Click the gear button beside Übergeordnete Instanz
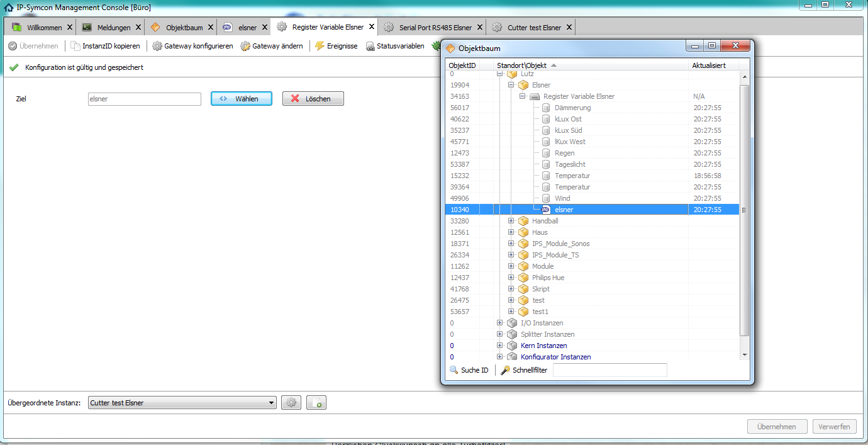The width and height of the screenshot is (868, 445). pyautogui.click(x=291, y=403)
